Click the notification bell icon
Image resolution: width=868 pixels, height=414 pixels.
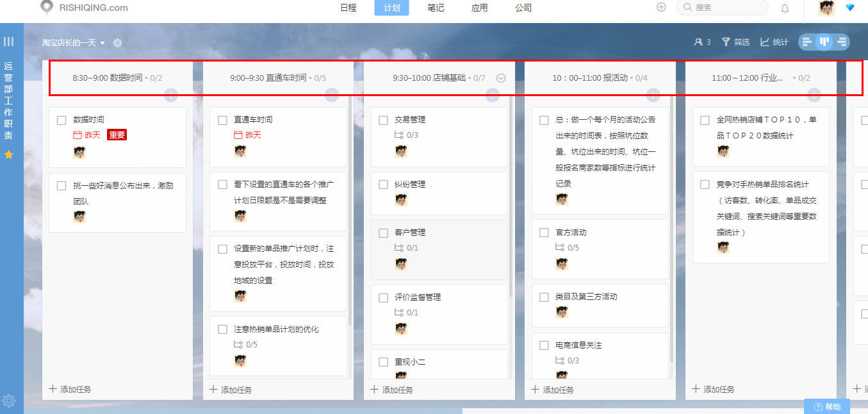(784, 8)
